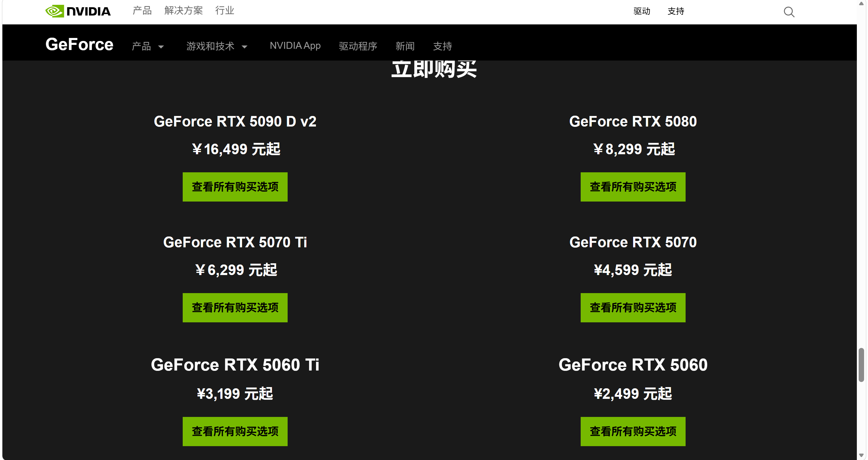Open 新闻 in GeForce nav
This screenshot has height=460, width=868.
(x=405, y=46)
